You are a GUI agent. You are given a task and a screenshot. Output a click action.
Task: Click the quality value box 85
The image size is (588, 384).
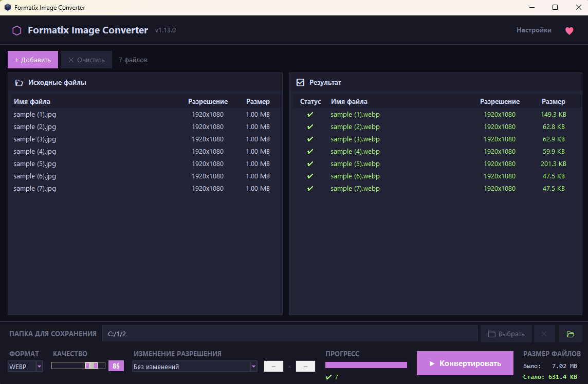click(x=116, y=365)
